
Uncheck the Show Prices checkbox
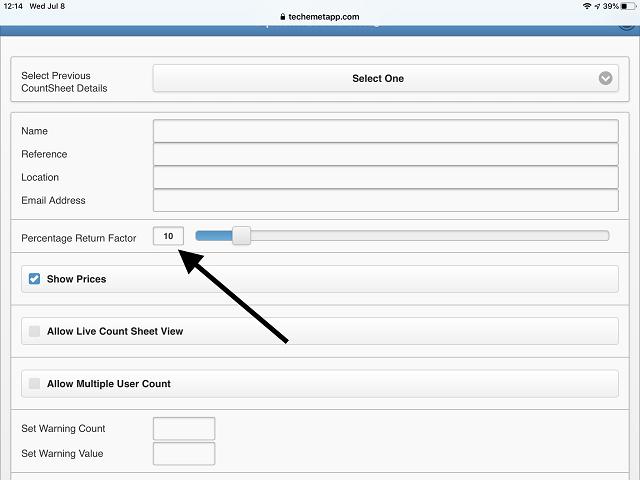pos(35,279)
